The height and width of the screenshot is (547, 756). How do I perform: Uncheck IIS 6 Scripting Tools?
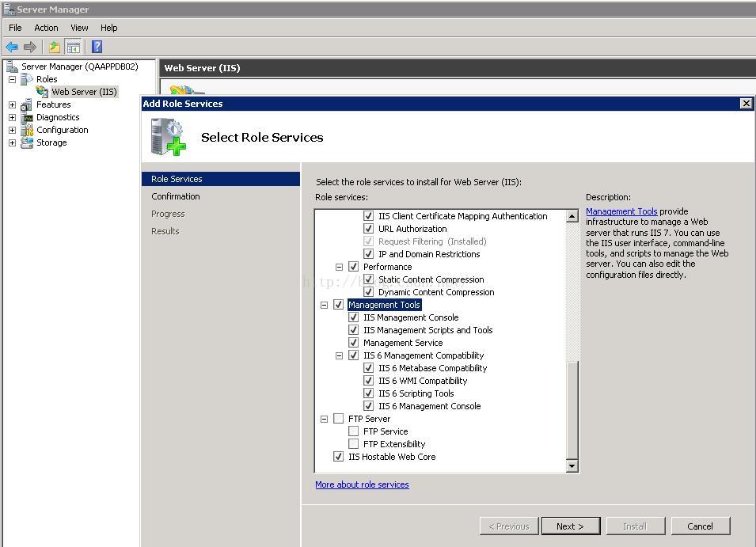click(x=368, y=393)
